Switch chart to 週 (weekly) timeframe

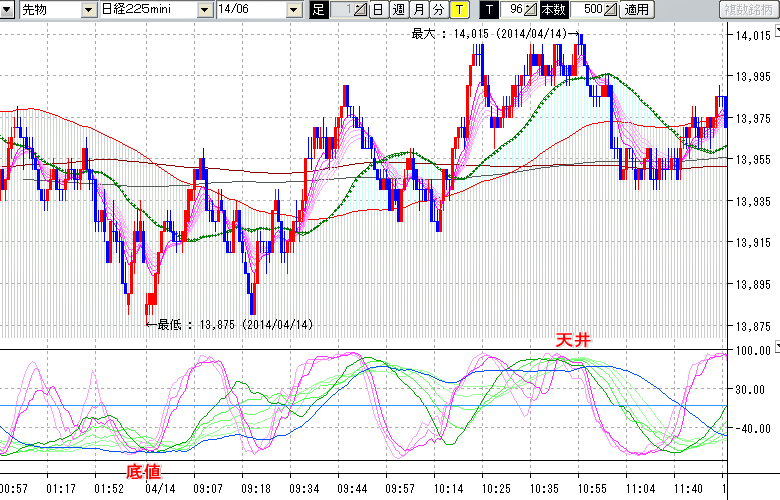coord(398,10)
